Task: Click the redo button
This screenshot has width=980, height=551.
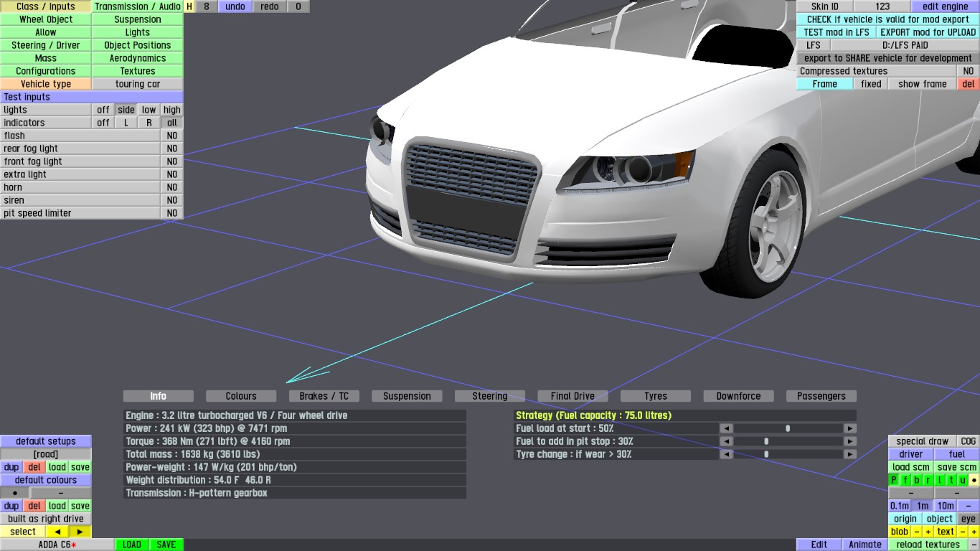Action: (x=269, y=6)
